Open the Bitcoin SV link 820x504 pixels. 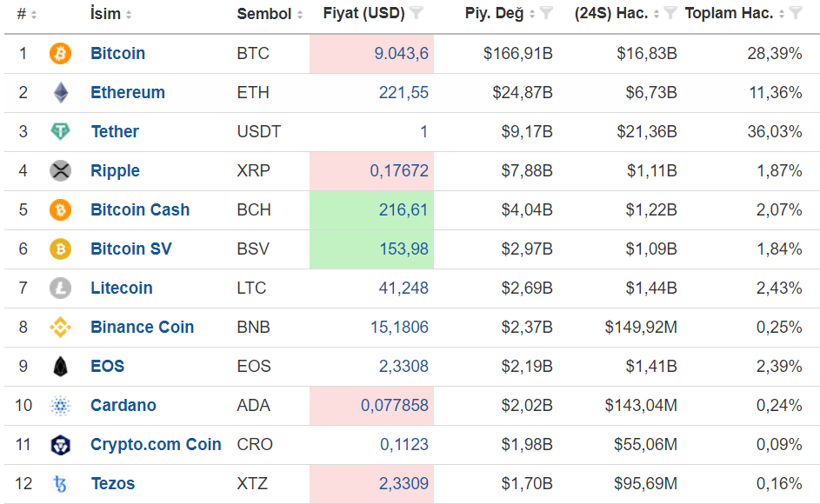[x=130, y=249]
